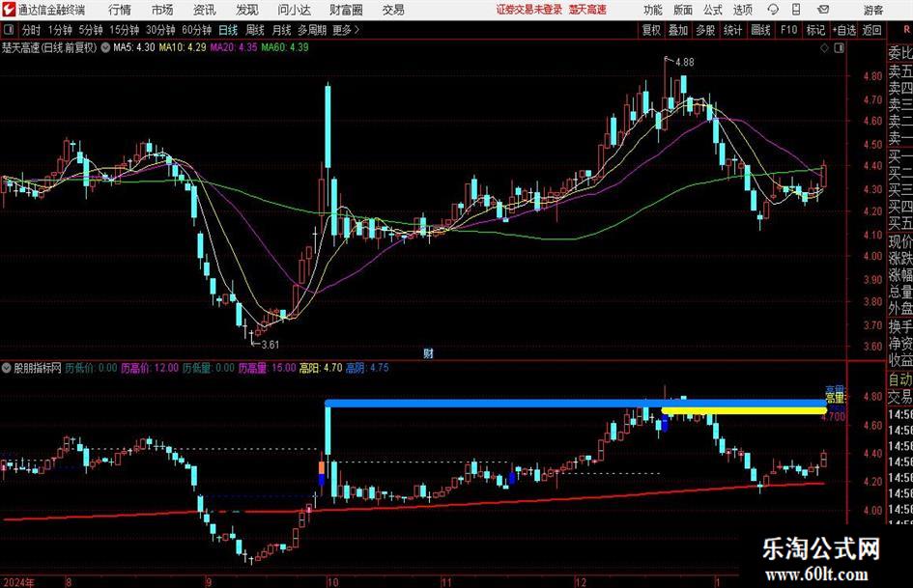Click the 2024年 timeline label
The width and height of the screenshot is (913, 588).
coord(18,582)
